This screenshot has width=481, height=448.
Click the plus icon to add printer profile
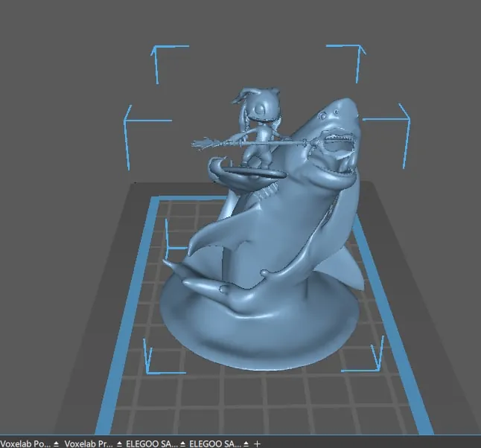tap(258, 444)
